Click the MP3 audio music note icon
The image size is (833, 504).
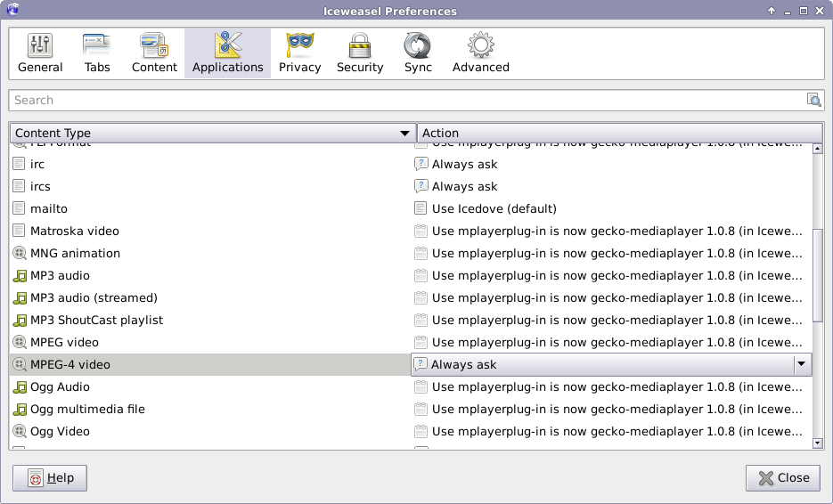[20, 276]
